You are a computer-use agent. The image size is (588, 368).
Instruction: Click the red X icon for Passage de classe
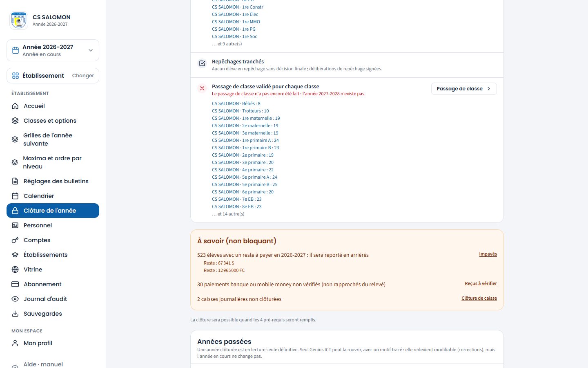(x=202, y=88)
